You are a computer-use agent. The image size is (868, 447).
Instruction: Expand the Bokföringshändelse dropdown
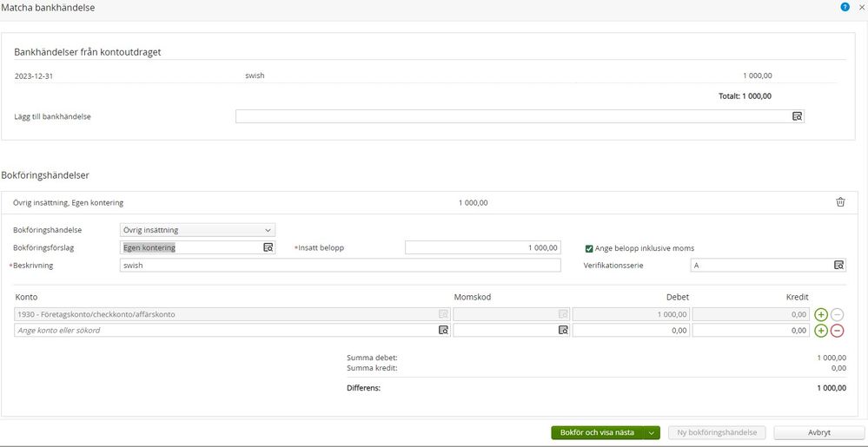click(x=197, y=230)
